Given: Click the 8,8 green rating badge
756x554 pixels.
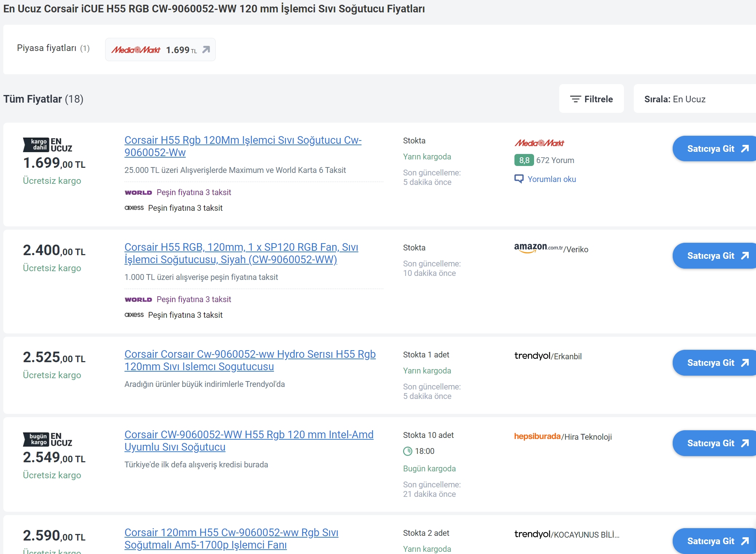Looking at the screenshot, I should point(524,160).
